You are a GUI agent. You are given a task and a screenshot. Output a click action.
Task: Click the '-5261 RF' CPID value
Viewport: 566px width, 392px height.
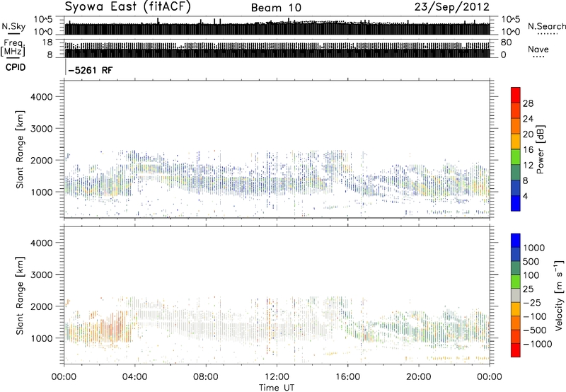(x=90, y=70)
